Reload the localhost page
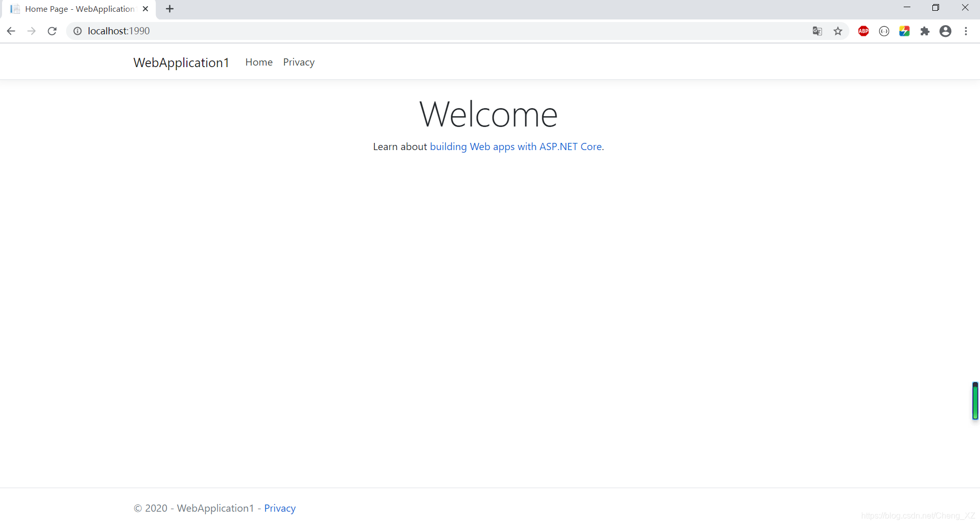This screenshot has width=980, height=525. tap(52, 31)
